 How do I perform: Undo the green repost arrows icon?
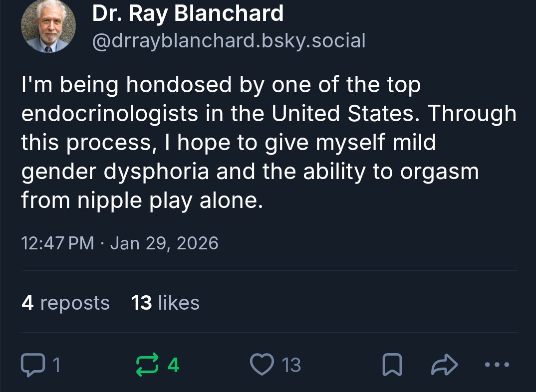point(149,365)
